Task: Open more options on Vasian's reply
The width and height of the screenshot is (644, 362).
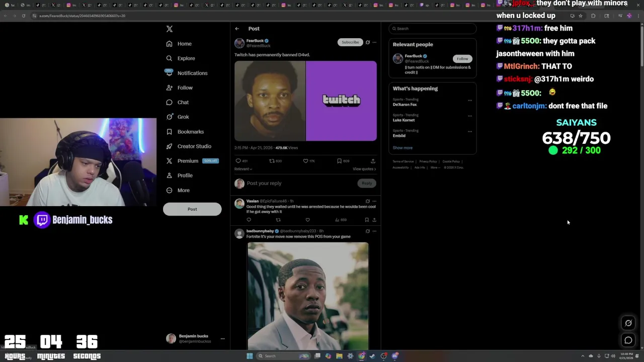Action: click(374, 201)
